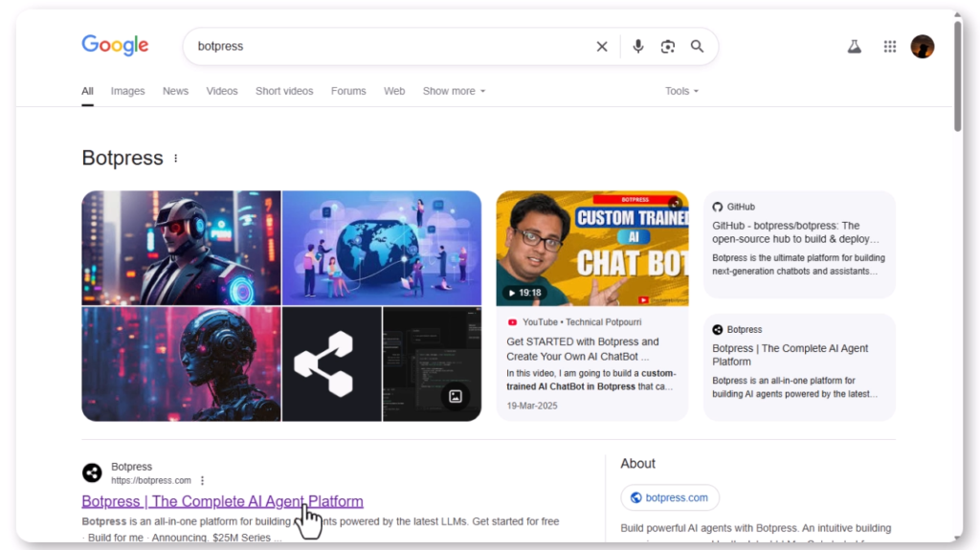Switch to the Web tab
The height and width of the screenshot is (550, 980).
pos(394,91)
